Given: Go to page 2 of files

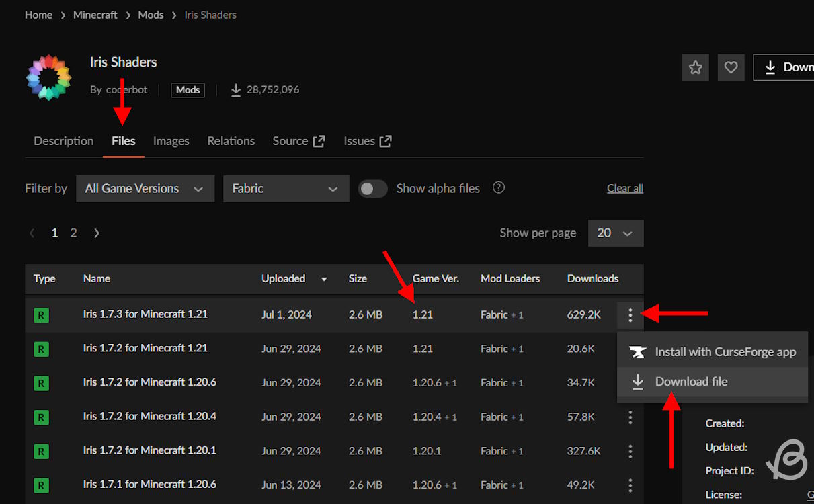Looking at the screenshot, I should 73,233.
